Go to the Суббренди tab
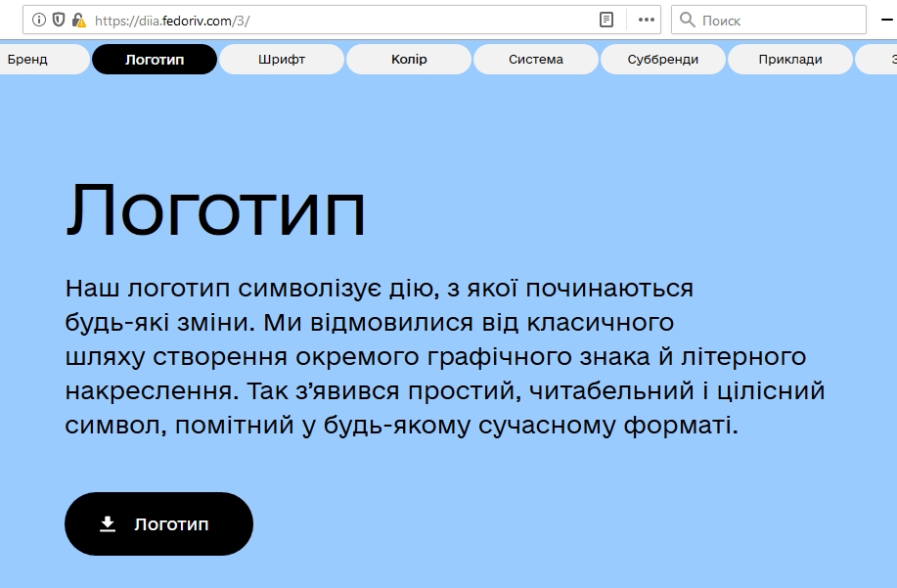Viewport: 897px width, 588px height. coord(663,60)
